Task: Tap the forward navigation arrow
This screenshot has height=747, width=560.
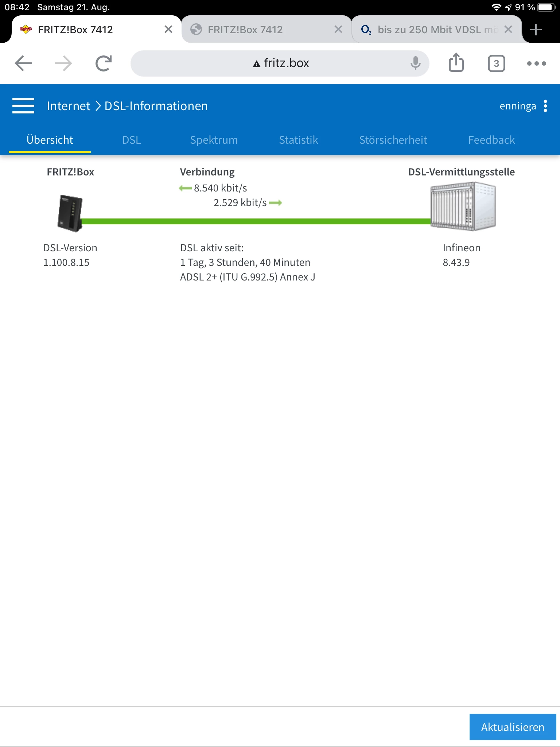Action: pyautogui.click(x=63, y=63)
